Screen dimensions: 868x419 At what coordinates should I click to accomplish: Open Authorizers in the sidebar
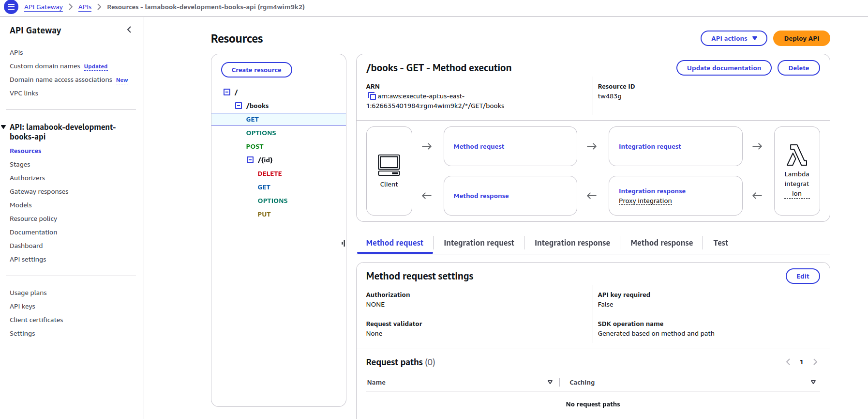[27, 178]
